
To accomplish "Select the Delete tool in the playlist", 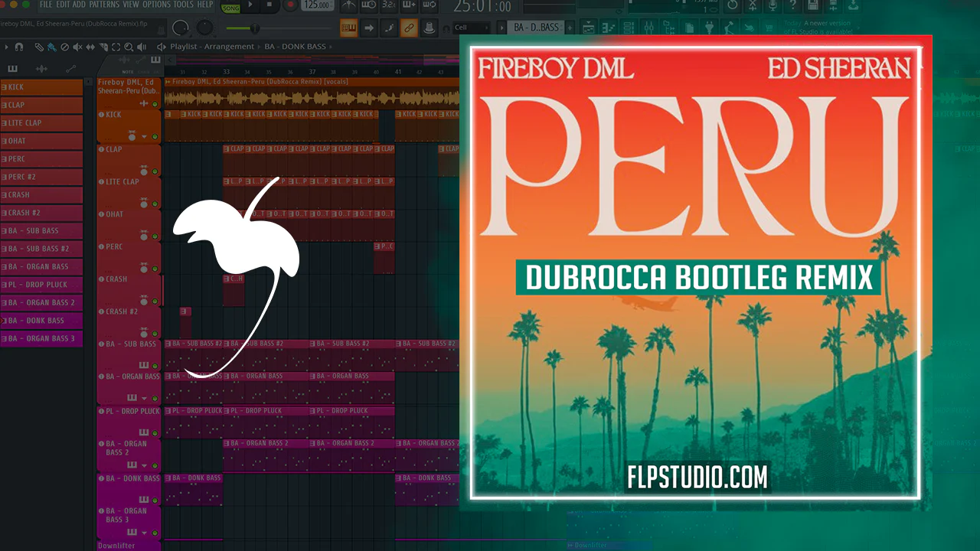I will pos(64,47).
